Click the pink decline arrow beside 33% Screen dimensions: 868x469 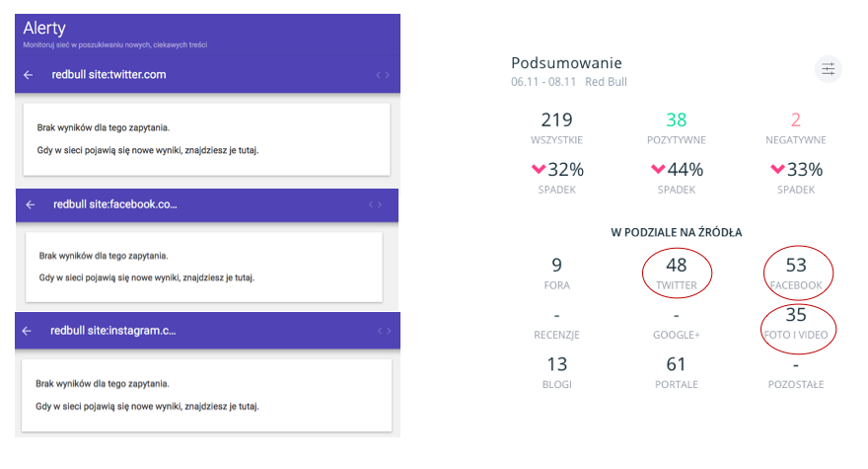(x=776, y=170)
